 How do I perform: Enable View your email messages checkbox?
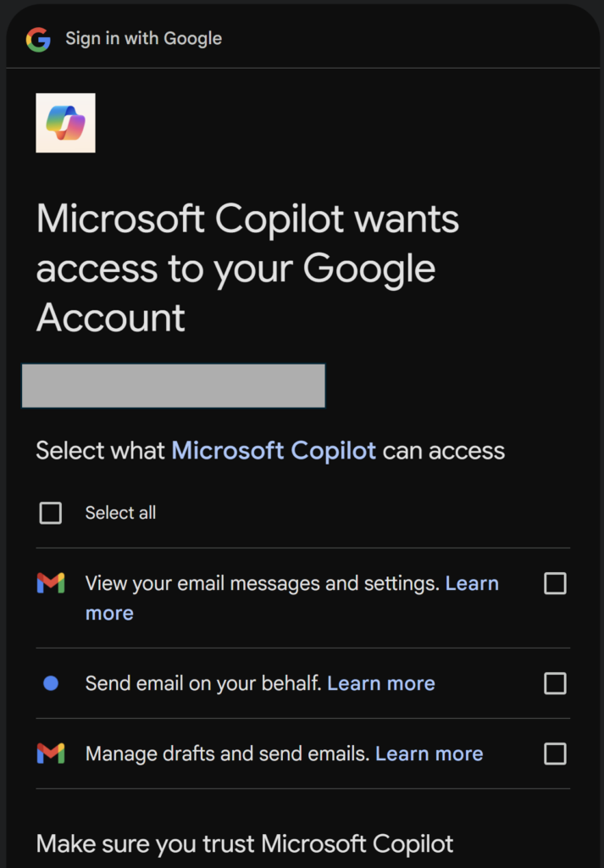pos(555,583)
